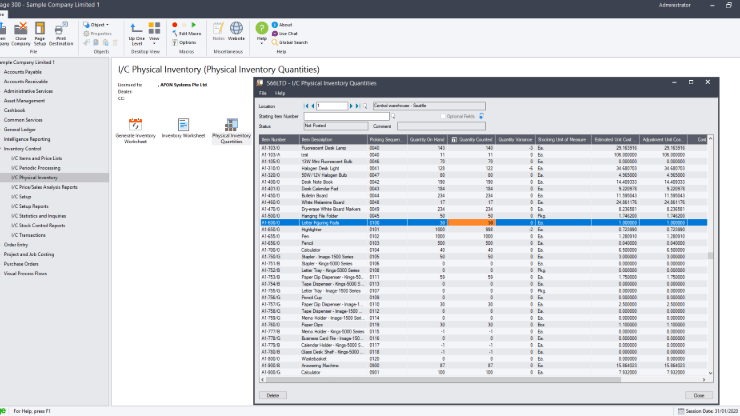740x416 pixels.
Task: Open the Object dropdown in ribbon
Action: tap(96, 25)
